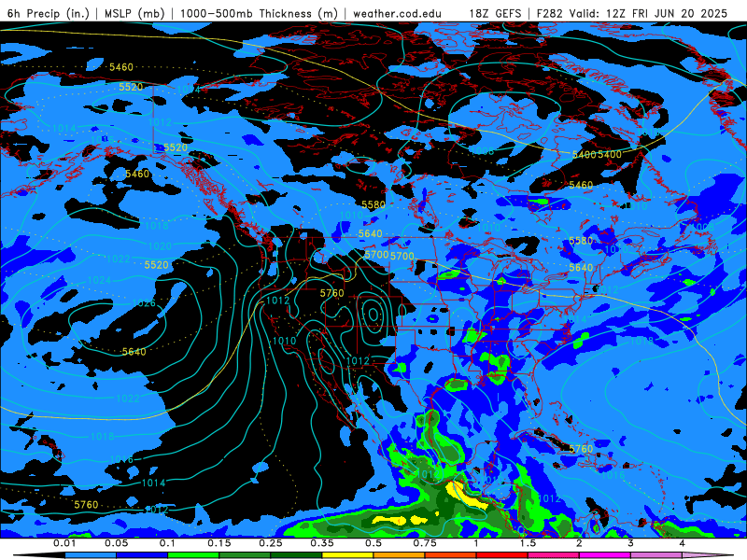The width and height of the screenshot is (747, 560).
Task: Pick the yellow 0.35–0.5 legend swatch
Action: (347, 555)
